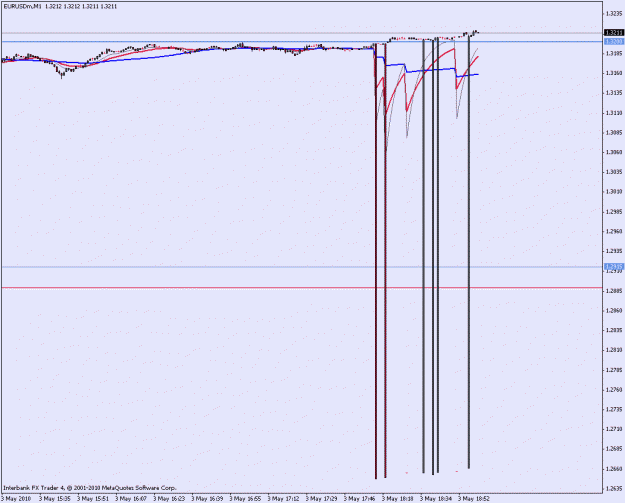This screenshot has width=625, height=503.
Task: Click the 1.2985 price axis label
Action: coord(614,211)
